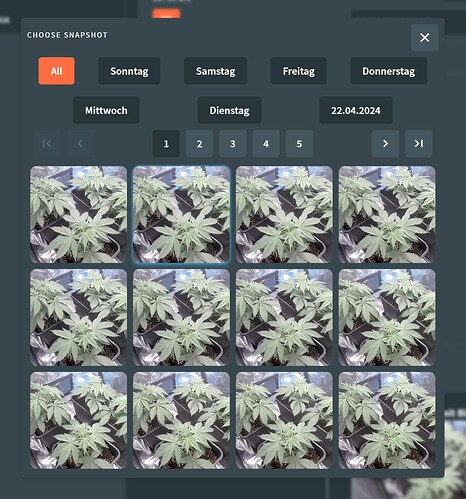The image size is (466, 499).
Task: Select the All filter button
Action: (x=56, y=71)
